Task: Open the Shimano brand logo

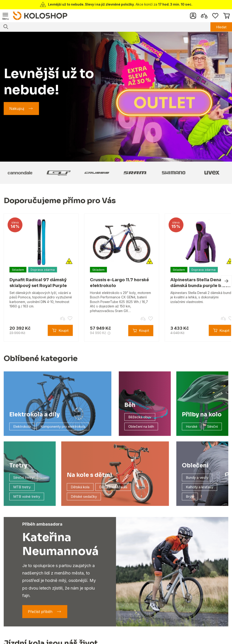Action: point(173,173)
